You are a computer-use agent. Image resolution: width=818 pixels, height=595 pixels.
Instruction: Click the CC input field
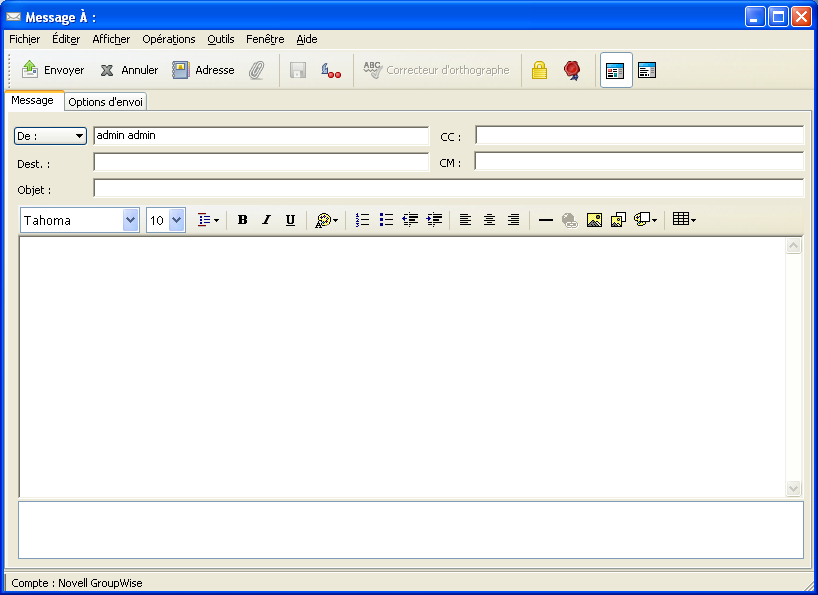pyautogui.click(x=640, y=136)
